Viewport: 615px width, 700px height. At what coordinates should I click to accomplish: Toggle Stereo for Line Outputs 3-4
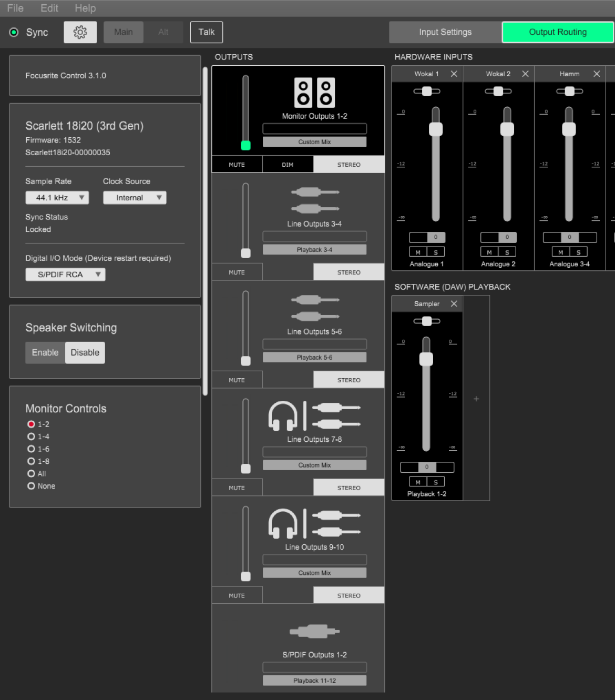pos(349,272)
